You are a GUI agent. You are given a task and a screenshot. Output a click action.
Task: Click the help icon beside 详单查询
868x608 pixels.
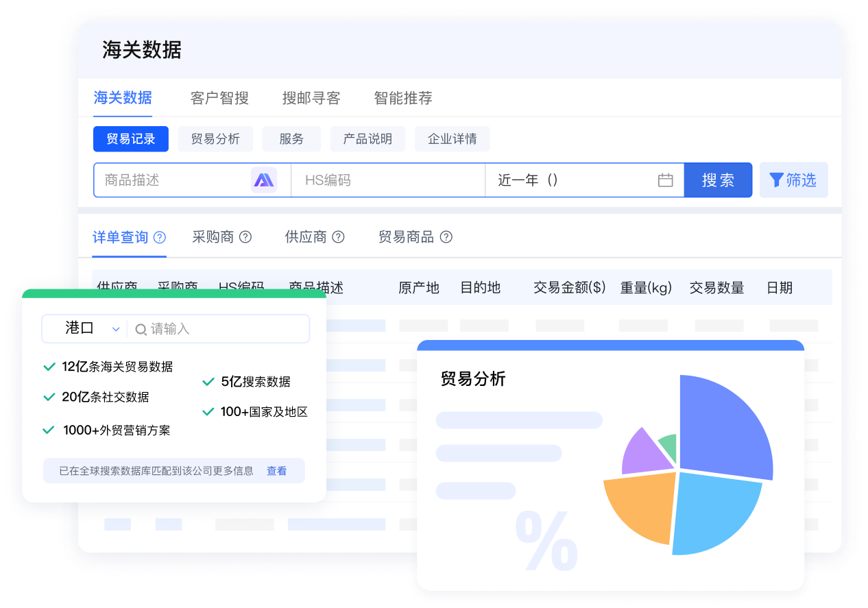pos(160,237)
